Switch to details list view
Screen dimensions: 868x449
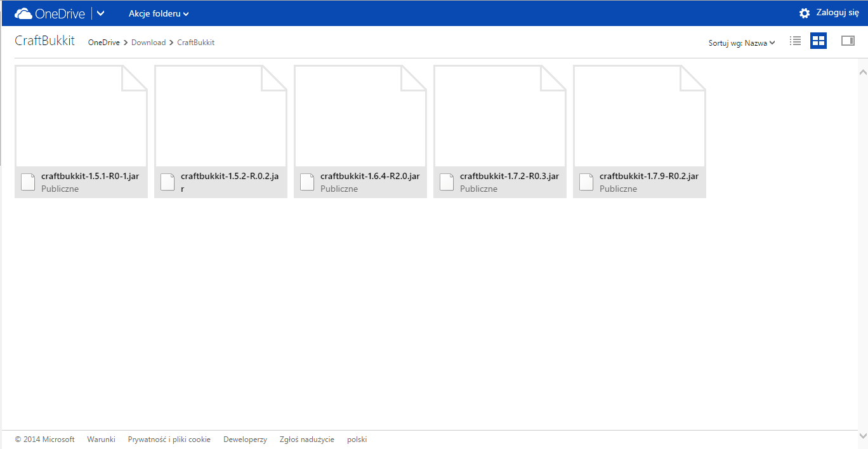tap(795, 41)
